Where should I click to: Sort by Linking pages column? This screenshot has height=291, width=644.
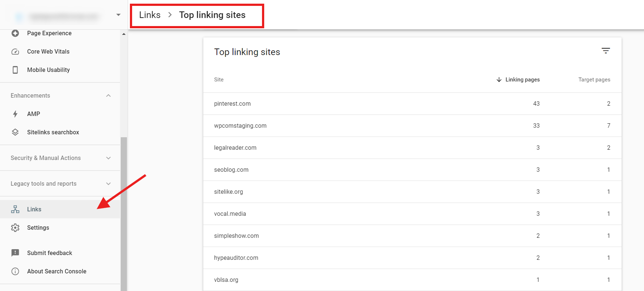[518, 80]
